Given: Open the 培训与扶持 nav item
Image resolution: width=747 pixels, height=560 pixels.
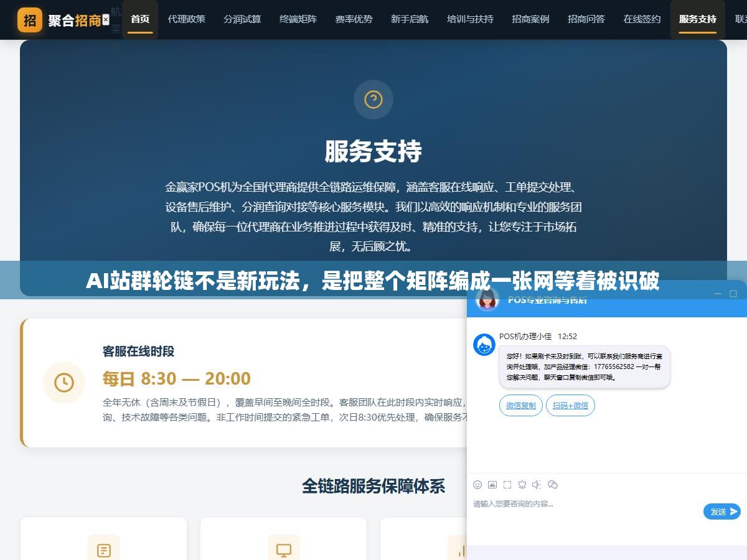Looking at the screenshot, I should pos(470,19).
